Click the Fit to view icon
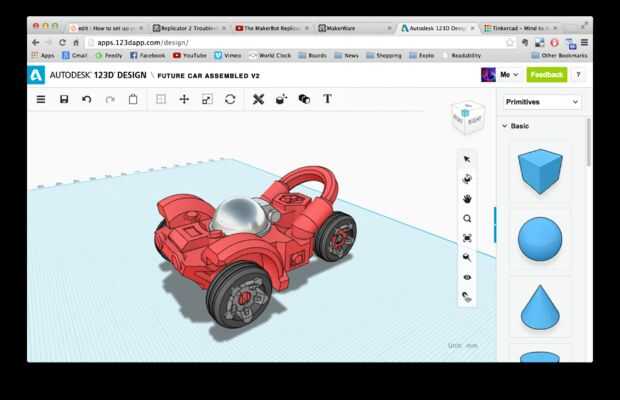Screen dimensions: 620x400 pos(466,238)
